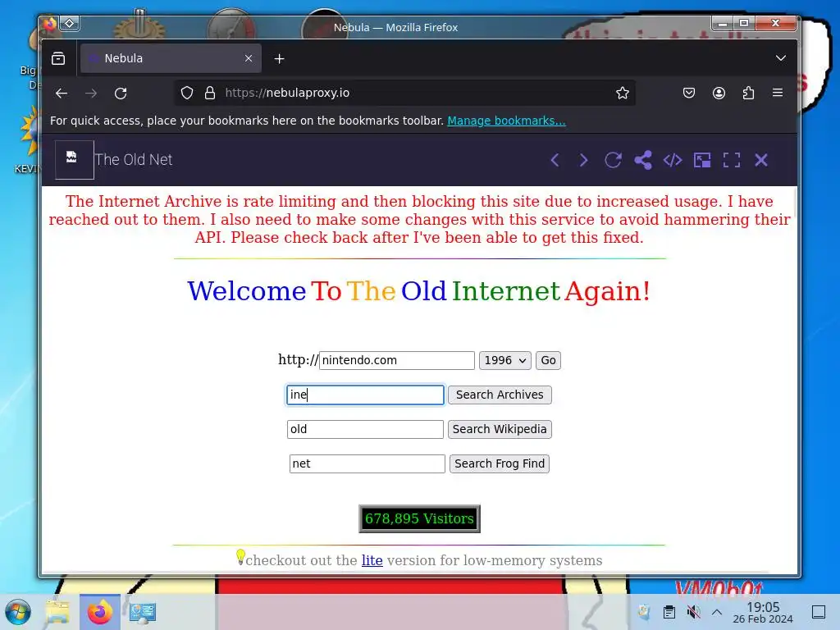Click Firefox taskbar icon
840x630 pixels.
tap(99, 612)
